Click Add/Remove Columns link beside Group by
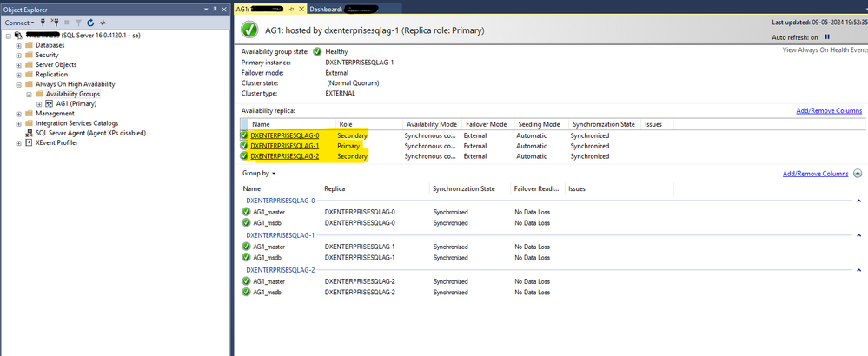Screen dimensions: 868x356 pyautogui.click(x=815, y=174)
